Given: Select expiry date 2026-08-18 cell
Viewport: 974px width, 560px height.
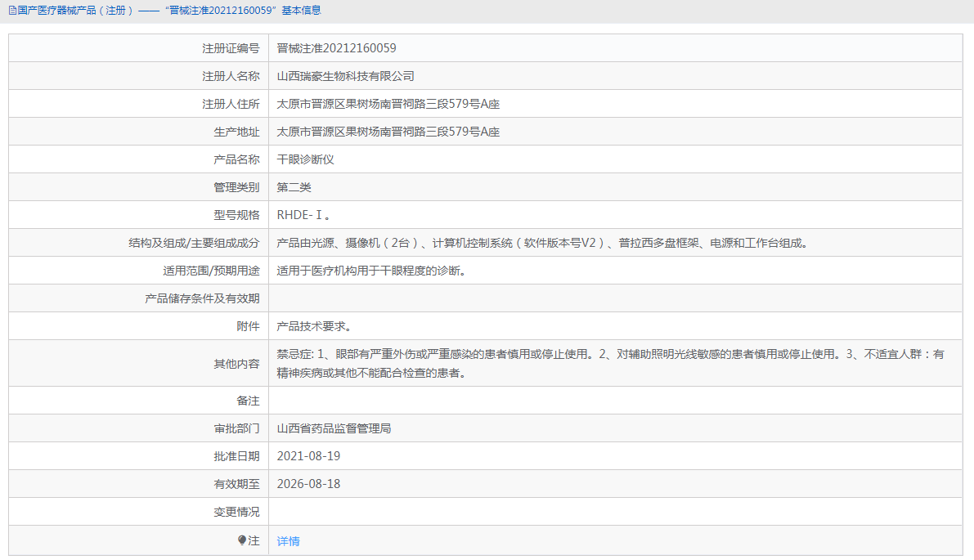Looking at the screenshot, I should click(x=307, y=483).
